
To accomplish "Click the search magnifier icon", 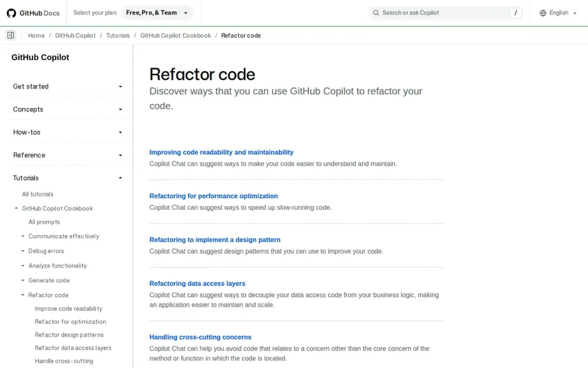I will (x=376, y=13).
